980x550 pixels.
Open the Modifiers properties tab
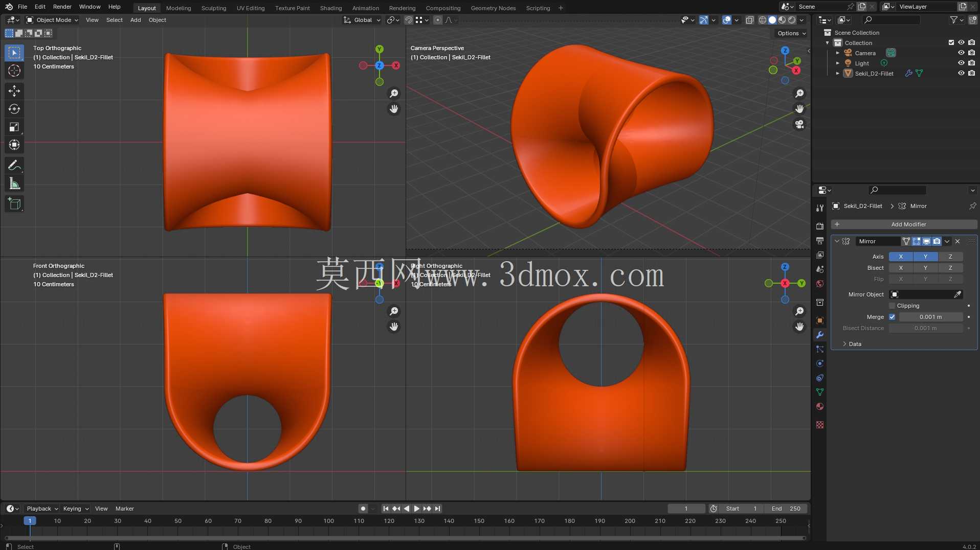(x=820, y=335)
